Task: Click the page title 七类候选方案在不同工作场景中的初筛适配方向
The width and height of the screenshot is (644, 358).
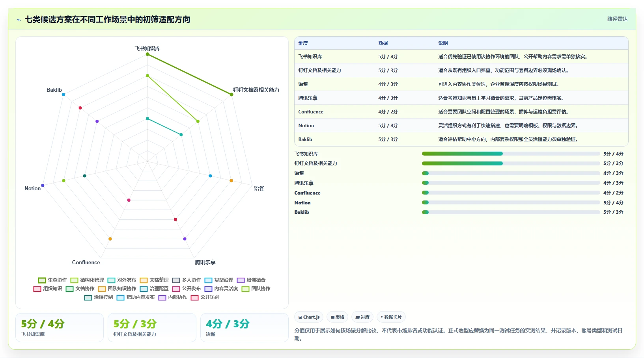Action: point(107,20)
